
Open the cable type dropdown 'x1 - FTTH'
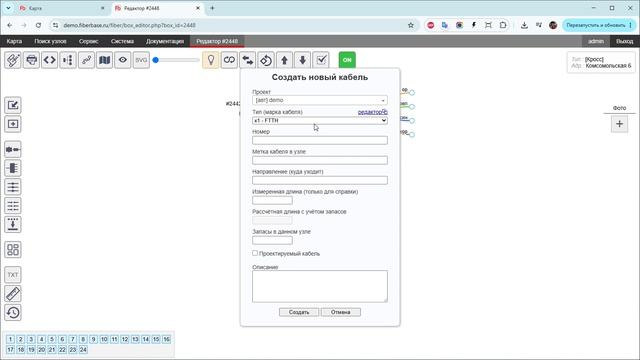pyautogui.click(x=320, y=120)
